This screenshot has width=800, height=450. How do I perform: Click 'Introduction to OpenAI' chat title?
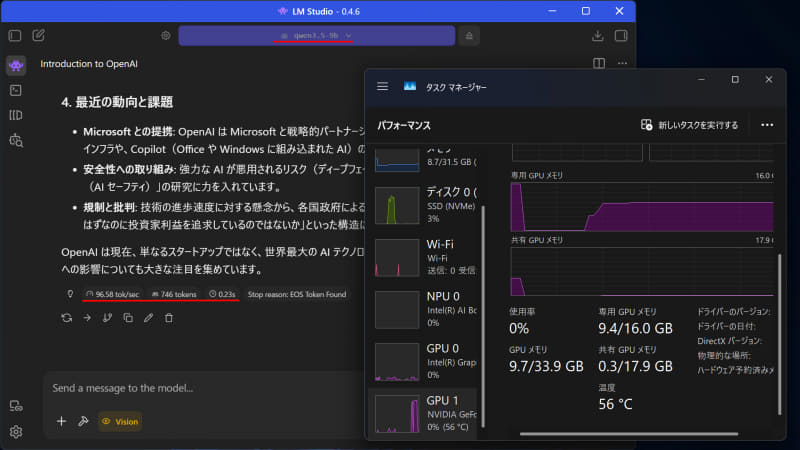(89, 64)
